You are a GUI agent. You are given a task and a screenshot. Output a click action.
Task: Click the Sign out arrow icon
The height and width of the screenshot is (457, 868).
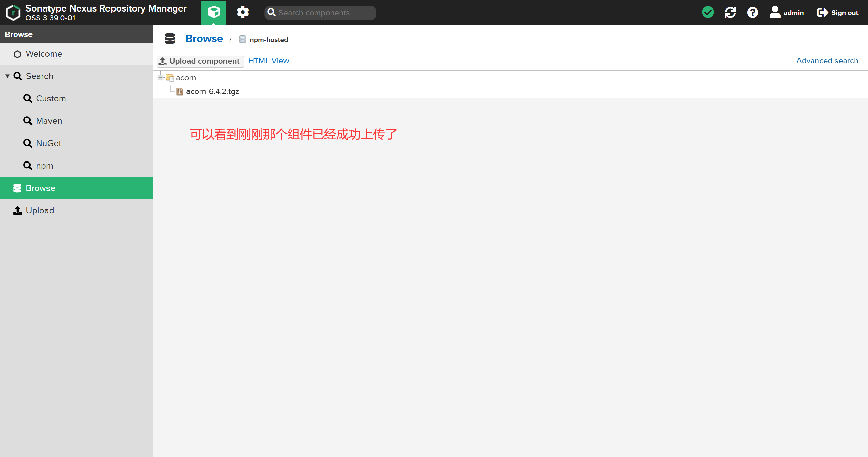click(x=822, y=13)
